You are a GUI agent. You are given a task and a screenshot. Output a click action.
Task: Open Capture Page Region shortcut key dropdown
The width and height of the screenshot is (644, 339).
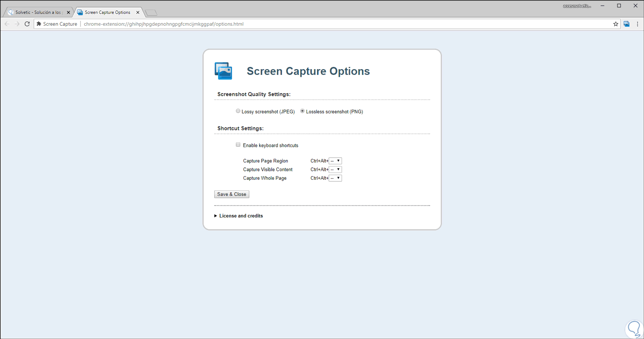pos(335,161)
